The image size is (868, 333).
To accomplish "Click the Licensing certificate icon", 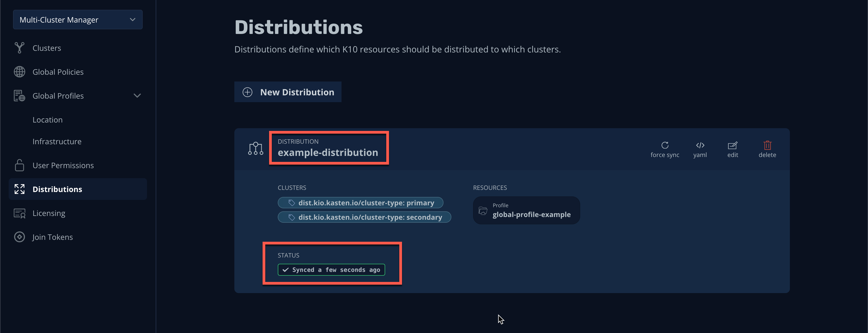I will [20, 213].
